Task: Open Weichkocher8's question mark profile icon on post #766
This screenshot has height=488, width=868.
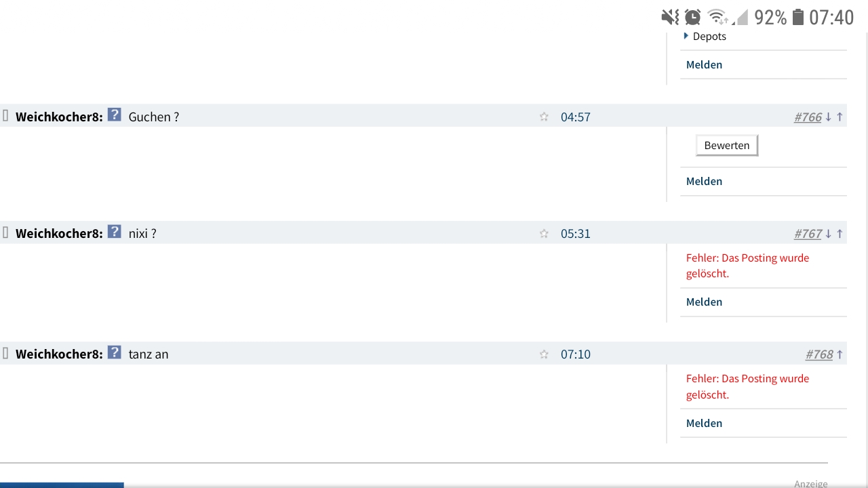Action: pyautogui.click(x=114, y=115)
